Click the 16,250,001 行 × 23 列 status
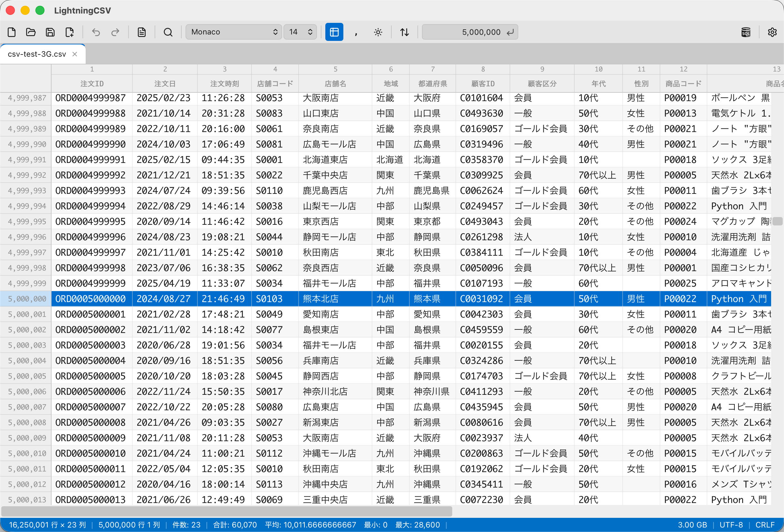Image resolution: width=784 pixels, height=532 pixels. coord(47,525)
